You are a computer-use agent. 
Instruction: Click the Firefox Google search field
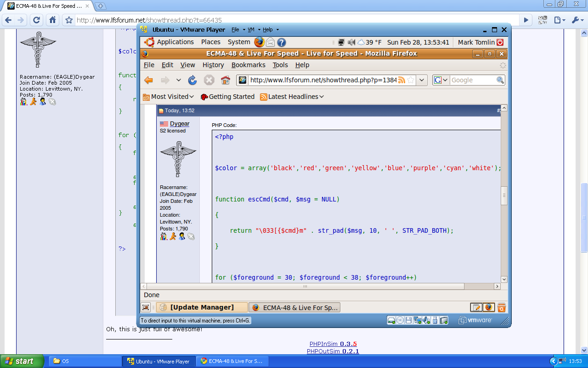pyautogui.click(x=473, y=80)
